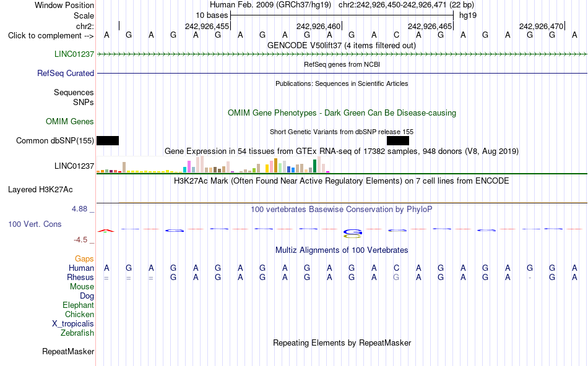
Task: Click position label 242,926,465
Action: point(430,26)
